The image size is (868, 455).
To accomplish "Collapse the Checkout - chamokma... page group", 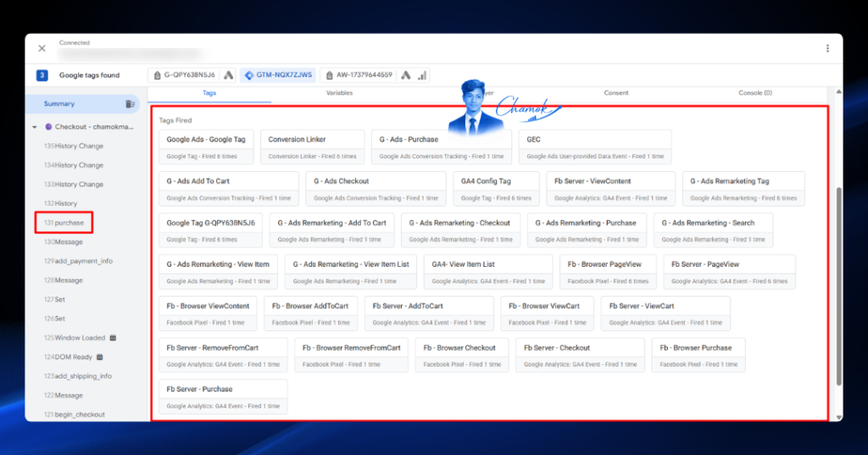I will (x=35, y=127).
